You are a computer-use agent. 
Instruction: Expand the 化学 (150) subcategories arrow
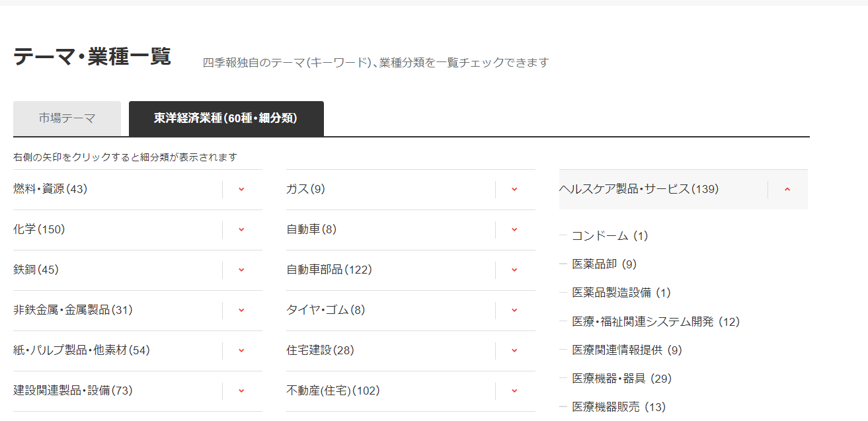(x=241, y=230)
